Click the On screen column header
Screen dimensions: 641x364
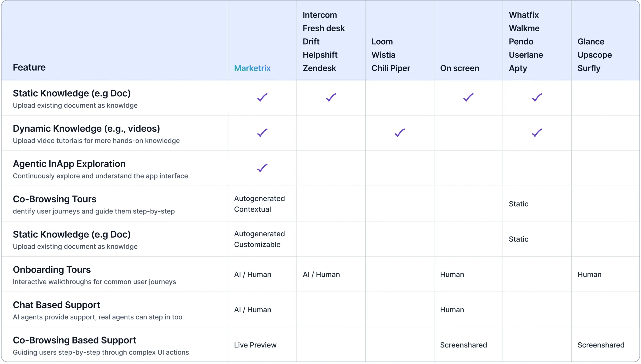[459, 68]
